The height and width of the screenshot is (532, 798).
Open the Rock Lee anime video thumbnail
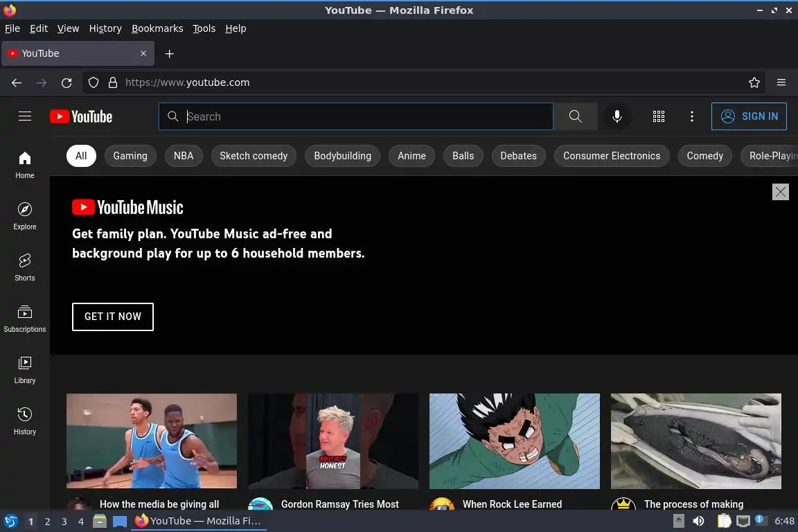point(515,441)
